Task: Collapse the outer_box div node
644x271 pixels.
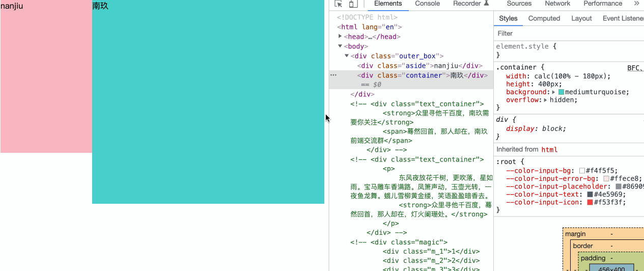Action: tap(347, 56)
